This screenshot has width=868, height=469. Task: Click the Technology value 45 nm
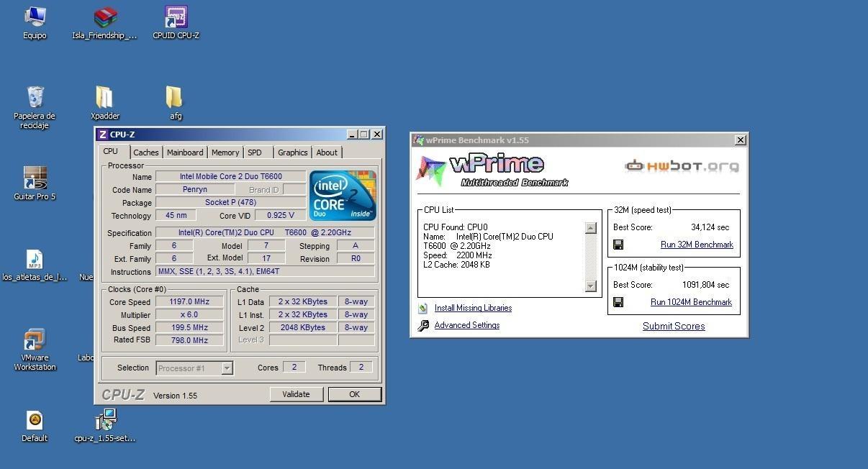pyautogui.click(x=176, y=216)
